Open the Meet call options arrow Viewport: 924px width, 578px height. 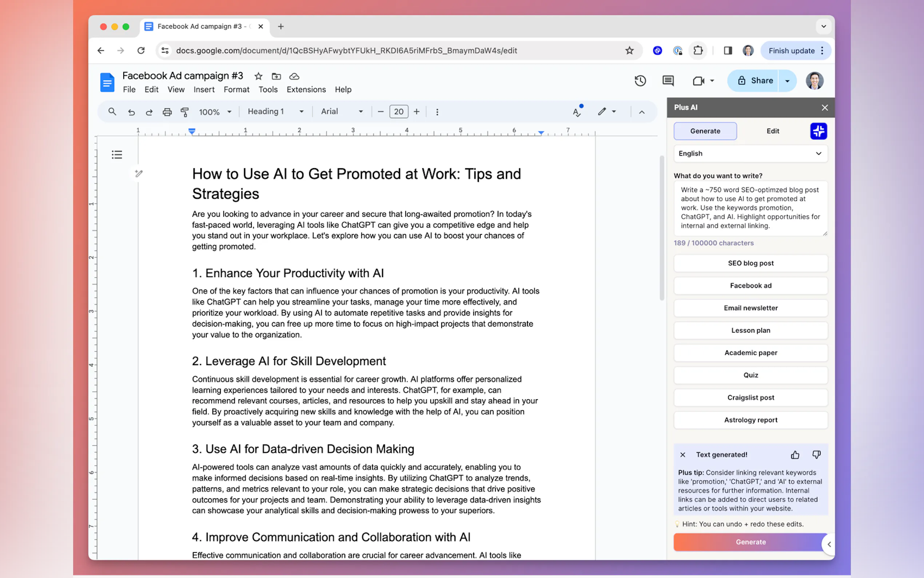[712, 81]
